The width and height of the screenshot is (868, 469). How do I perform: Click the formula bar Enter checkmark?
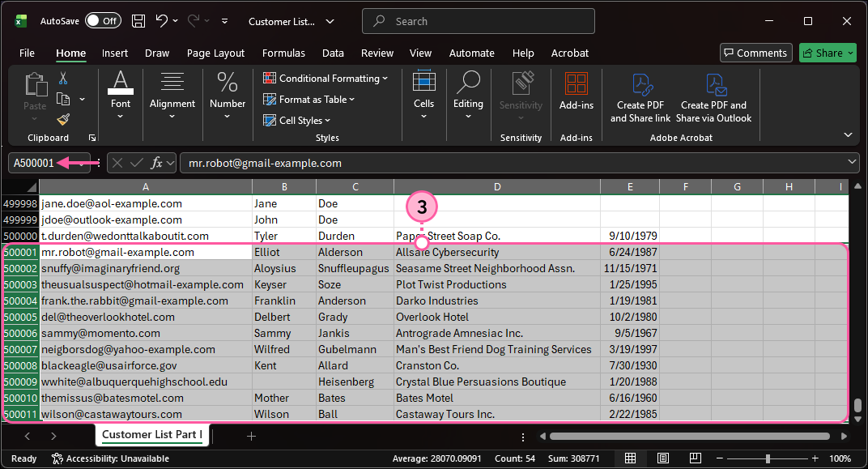point(136,163)
